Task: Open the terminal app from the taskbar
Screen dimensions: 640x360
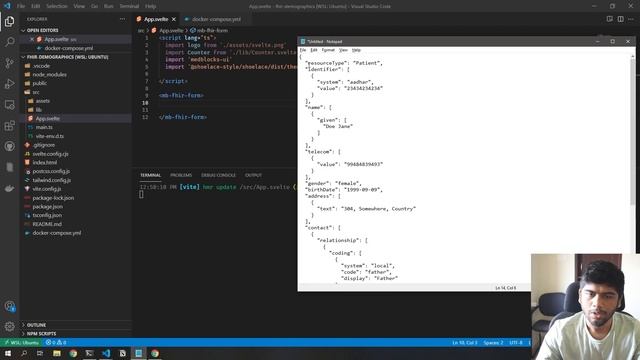Action: click(89, 353)
